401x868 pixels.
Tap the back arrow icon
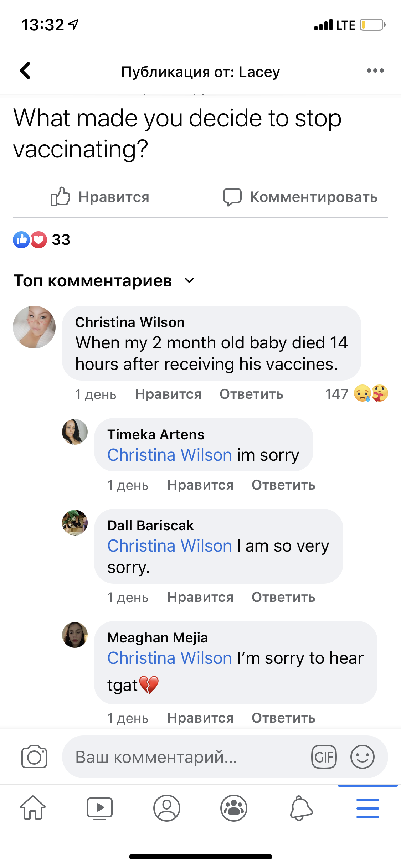25,71
